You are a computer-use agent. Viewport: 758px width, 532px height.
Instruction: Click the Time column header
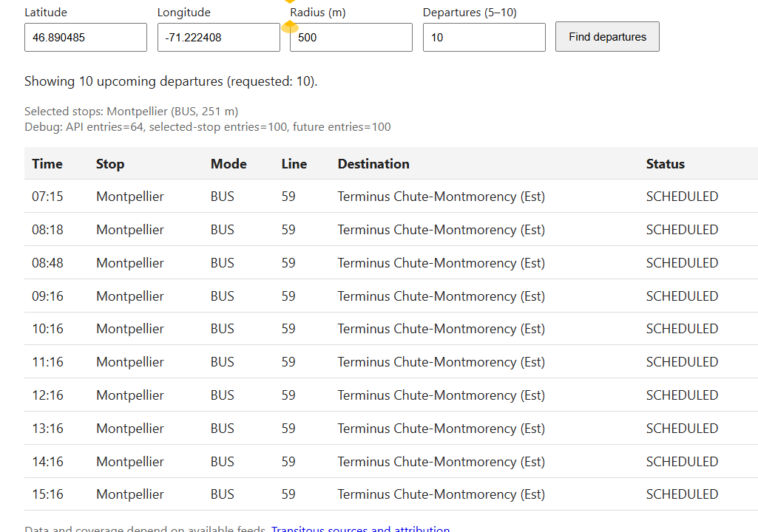47,164
